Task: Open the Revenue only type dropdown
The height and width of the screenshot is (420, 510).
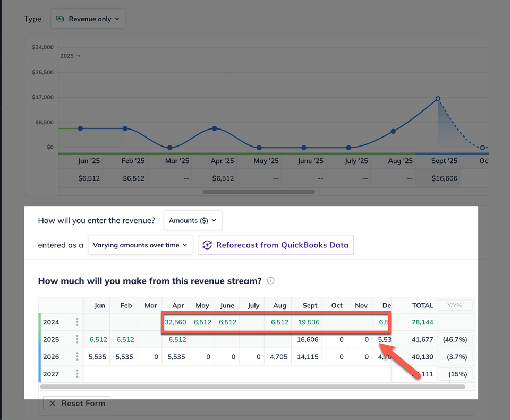Action: (x=88, y=19)
